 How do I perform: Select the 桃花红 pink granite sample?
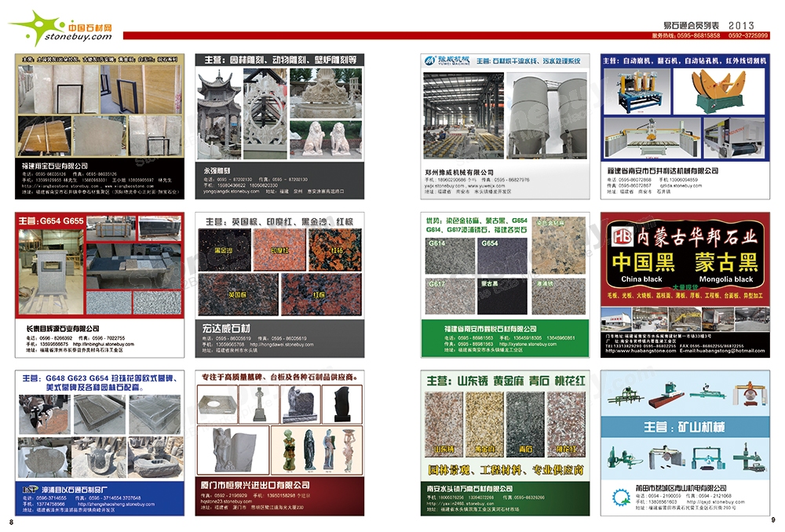[566, 424]
